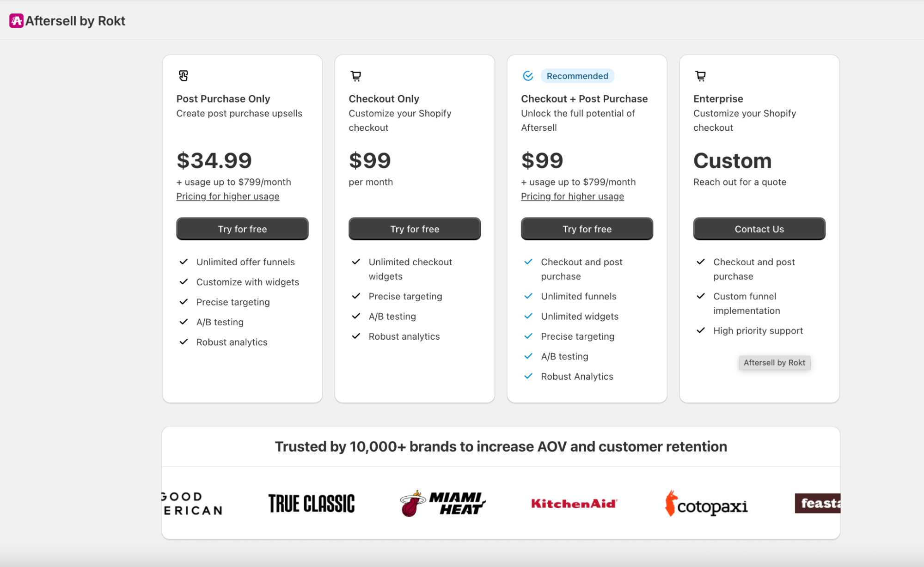The image size is (924, 567).
Task: Open Pricing for higher usage under Post Purchase Only
Action: coord(227,196)
